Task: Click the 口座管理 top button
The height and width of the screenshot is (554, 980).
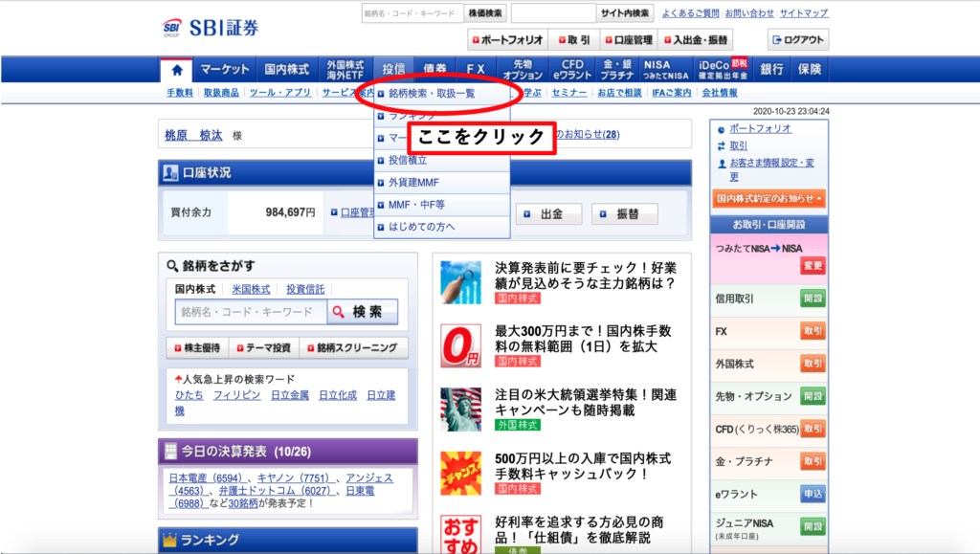Action: point(629,40)
